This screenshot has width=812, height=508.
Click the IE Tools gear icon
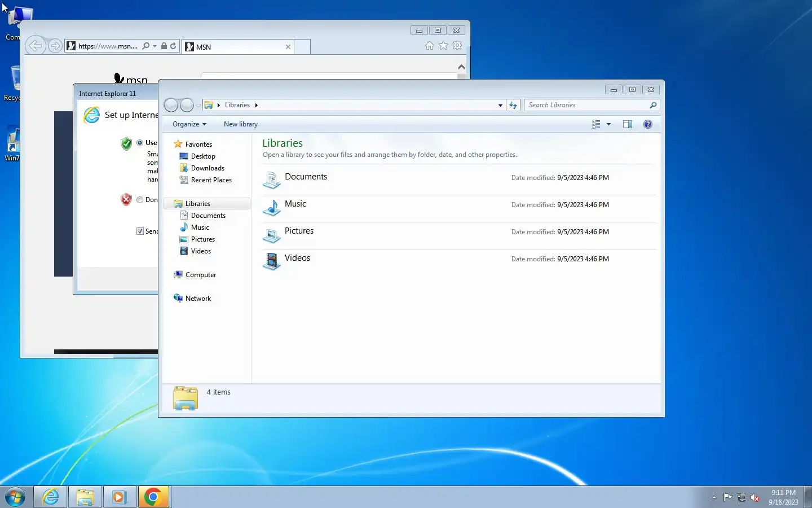pos(458,46)
